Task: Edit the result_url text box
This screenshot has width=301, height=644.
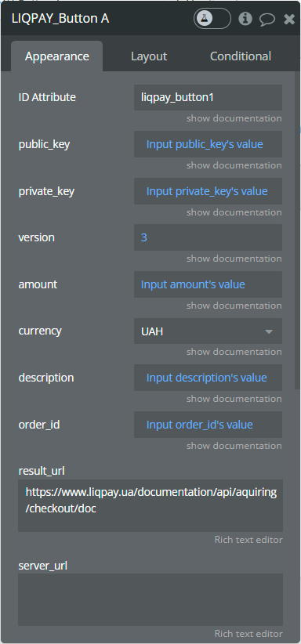Action: (x=150, y=505)
